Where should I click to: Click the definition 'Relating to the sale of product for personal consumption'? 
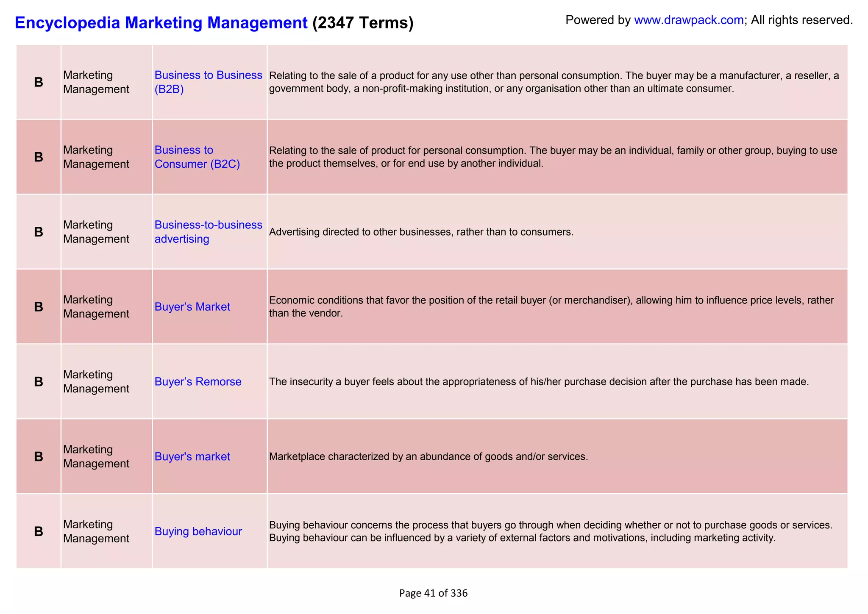553,157
